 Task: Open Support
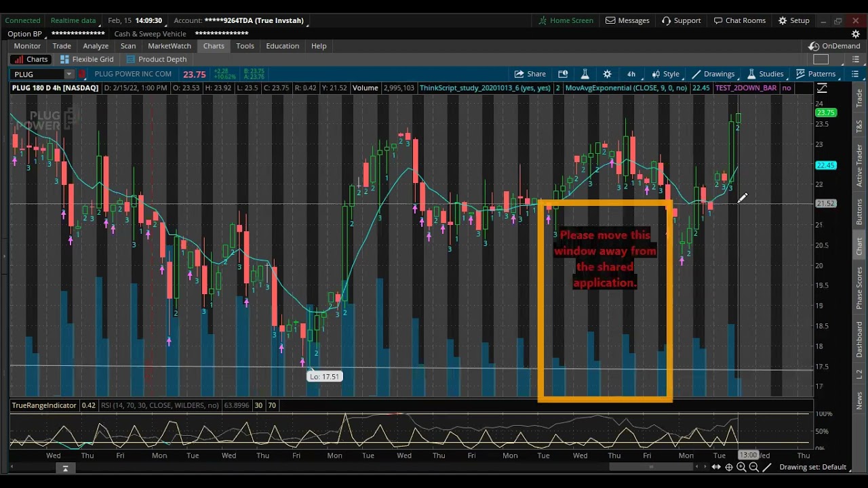click(682, 20)
